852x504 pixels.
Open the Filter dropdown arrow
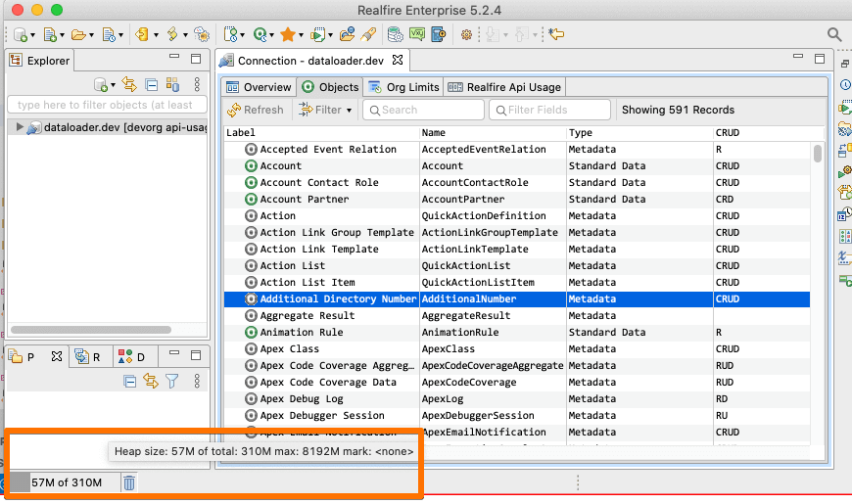tap(349, 111)
